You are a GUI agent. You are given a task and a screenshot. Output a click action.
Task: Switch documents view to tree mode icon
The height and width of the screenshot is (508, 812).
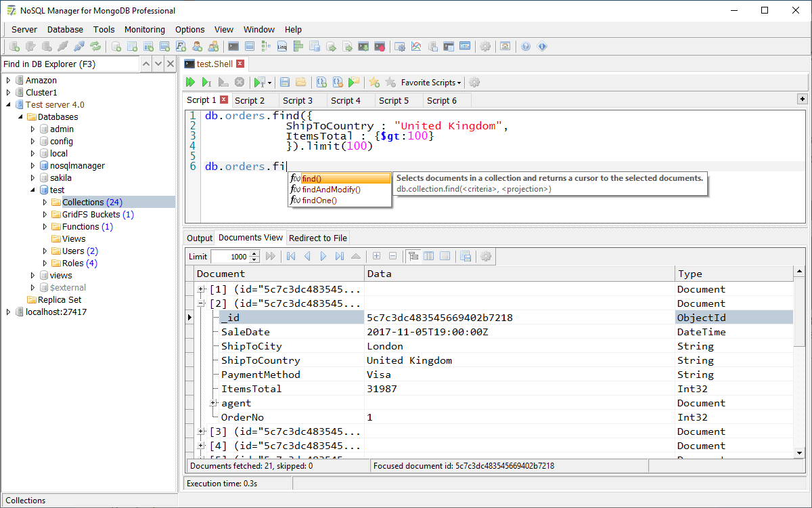pos(413,256)
